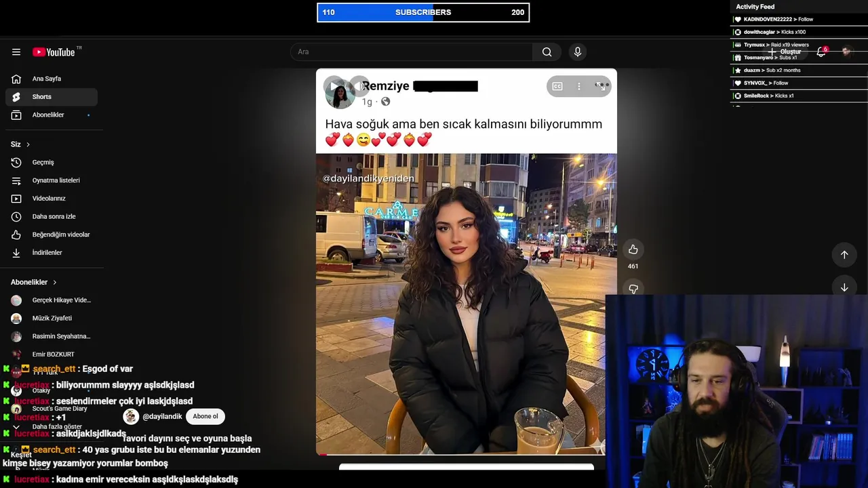
Task: Toggle closed captions on the Short
Action: (557, 86)
